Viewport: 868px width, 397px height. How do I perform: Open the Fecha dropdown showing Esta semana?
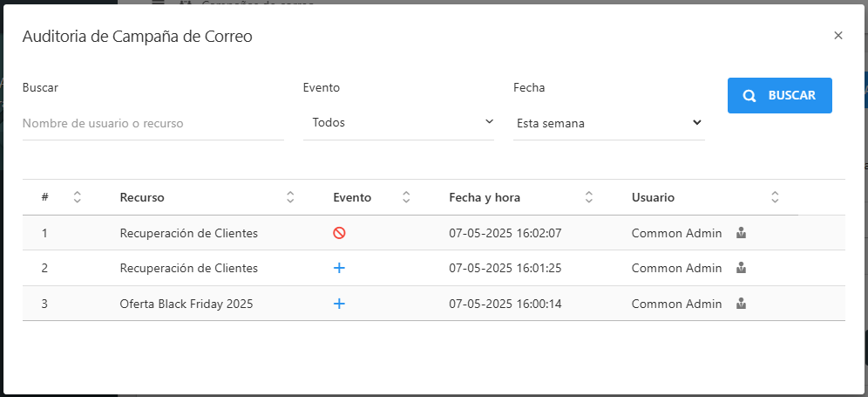coord(609,123)
